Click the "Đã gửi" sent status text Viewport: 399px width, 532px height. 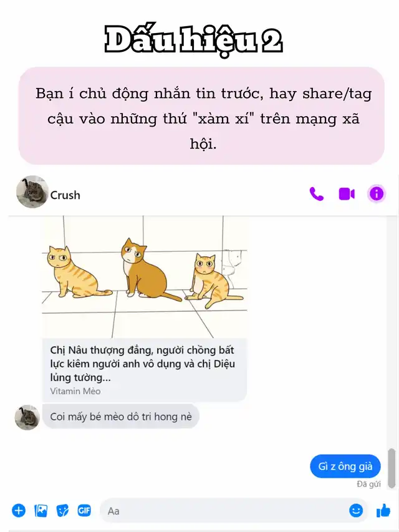point(368,484)
